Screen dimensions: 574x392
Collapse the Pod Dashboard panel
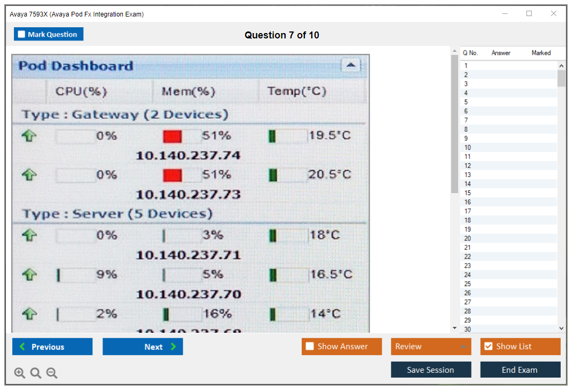point(351,65)
